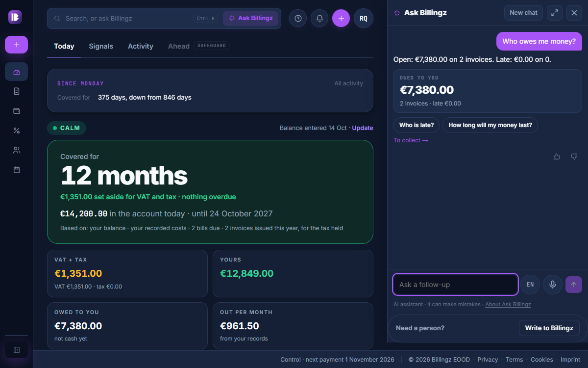Click the round purple plus in header
Image resolution: width=588 pixels, height=368 pixels.
click(341, 18)
